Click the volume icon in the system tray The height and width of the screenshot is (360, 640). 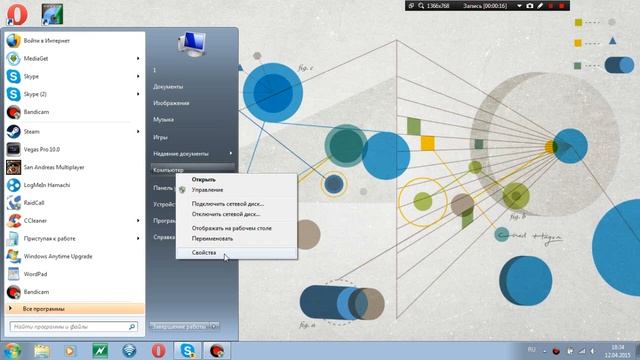(592, 351)
